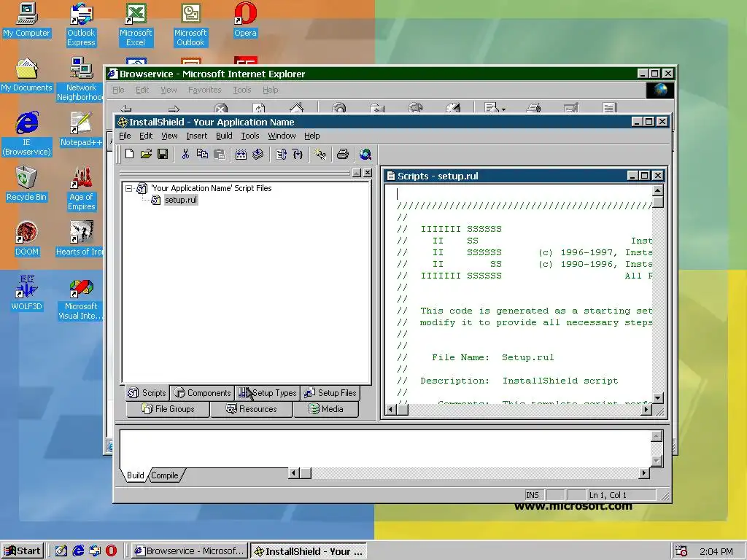This screenshot has height=560, width=747.
Task: Open the Tools menu in InstallShield
Action: 249,136
